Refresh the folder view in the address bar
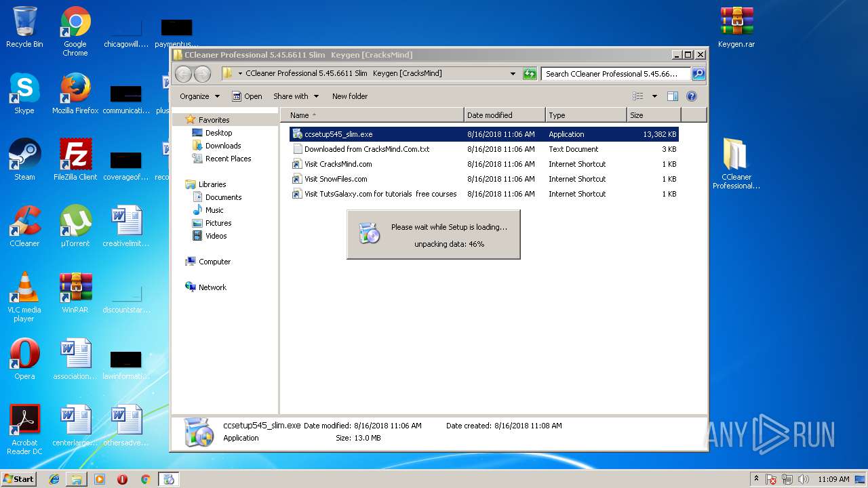The height and width of the screenshot is (488, 868). pos(530,74)
